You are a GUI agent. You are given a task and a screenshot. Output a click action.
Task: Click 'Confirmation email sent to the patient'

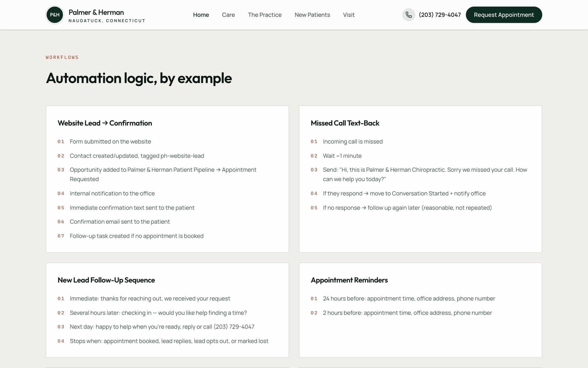(x=120, y=222)
